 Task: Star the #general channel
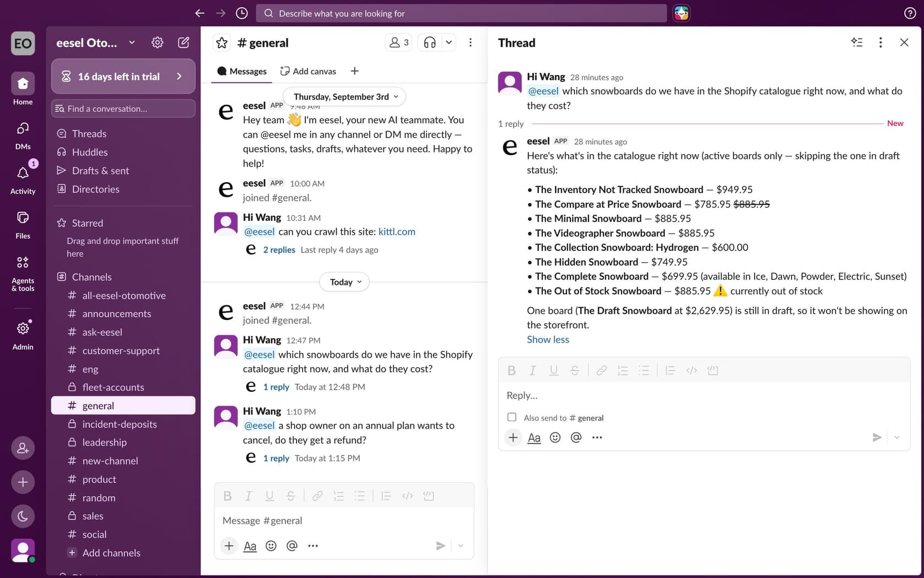[x=222, y=43]
